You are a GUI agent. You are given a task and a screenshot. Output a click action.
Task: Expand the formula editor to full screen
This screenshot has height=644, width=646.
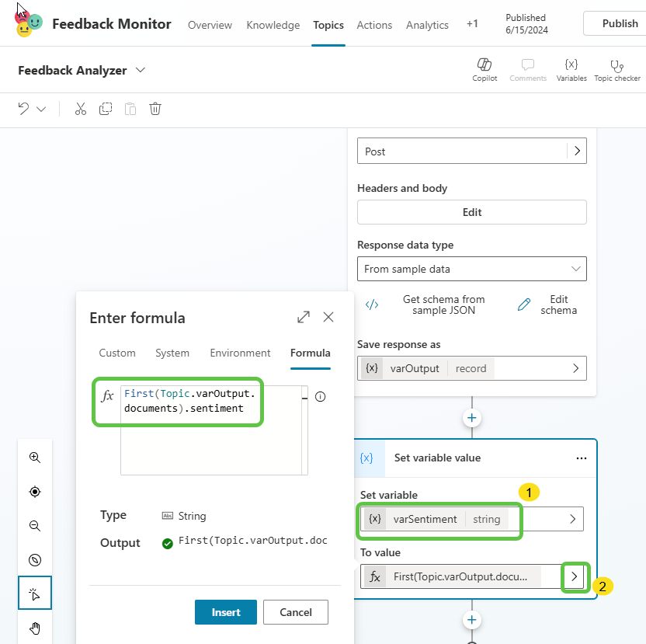[304, 317]
